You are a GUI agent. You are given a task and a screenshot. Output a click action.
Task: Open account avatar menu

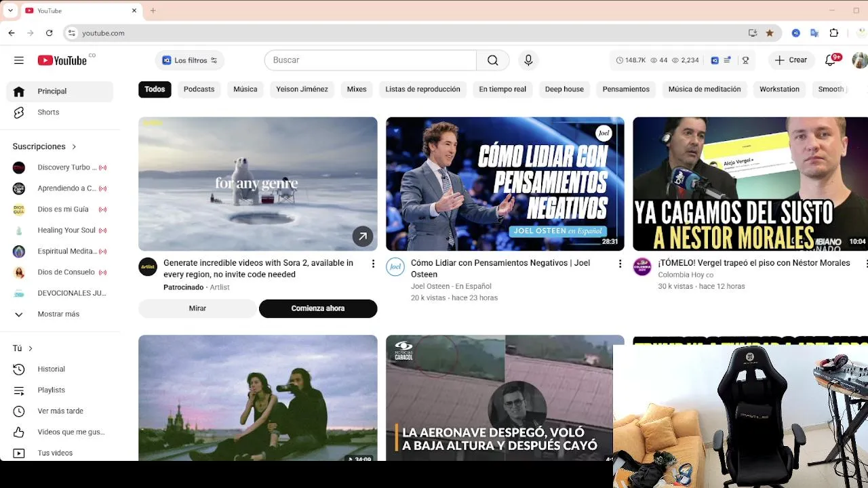pyautogui.click(x=860, y=60)
